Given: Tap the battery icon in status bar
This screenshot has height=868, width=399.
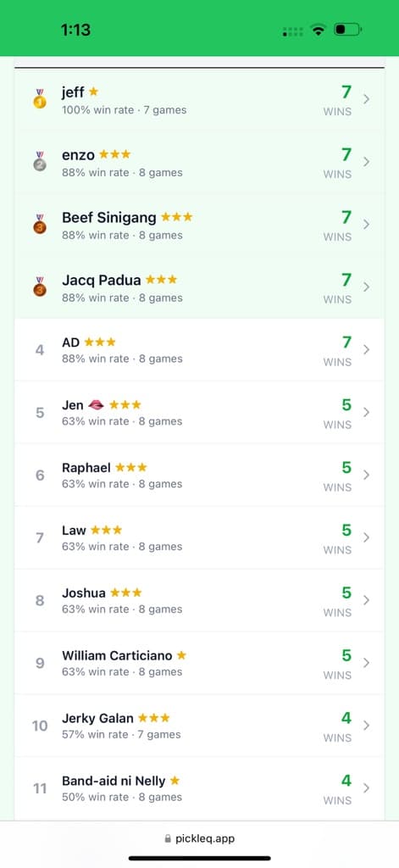Looking at the screenshot, I should (x=347, y=30).
